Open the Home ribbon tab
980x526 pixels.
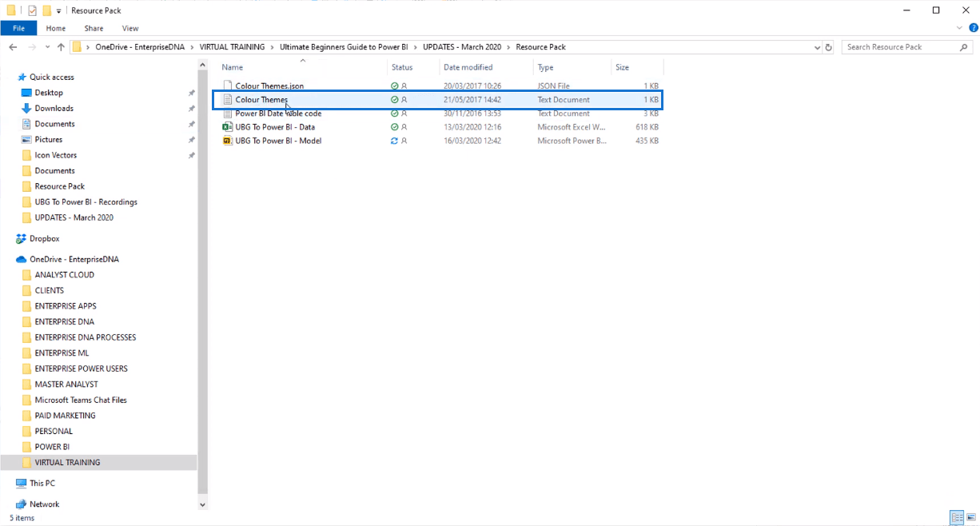(x=56, y=28)
